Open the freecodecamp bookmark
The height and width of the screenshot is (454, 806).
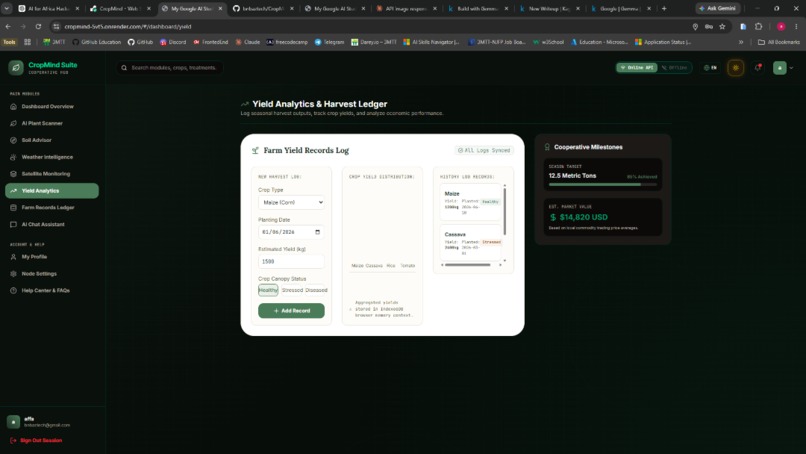pos(287,42)
